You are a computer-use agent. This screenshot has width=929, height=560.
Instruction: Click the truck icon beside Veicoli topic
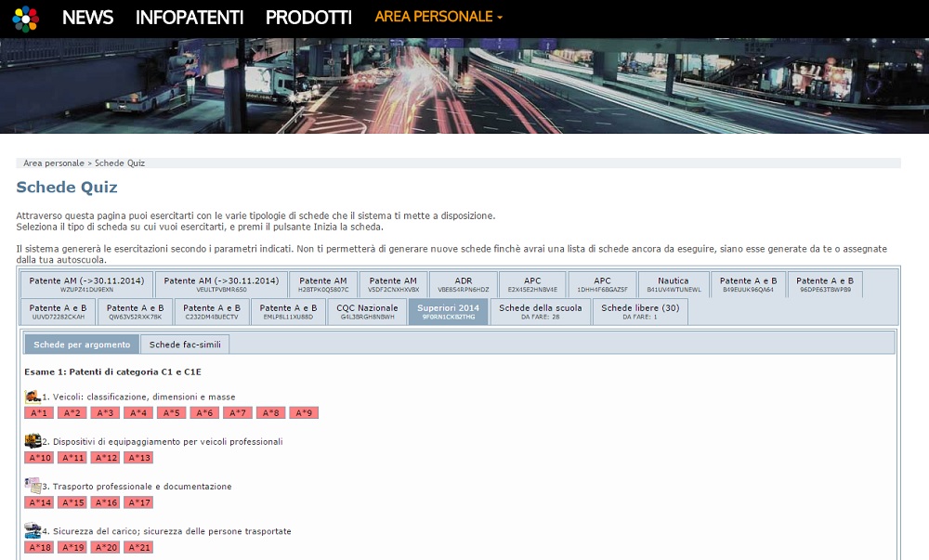(x=33, y=397)
